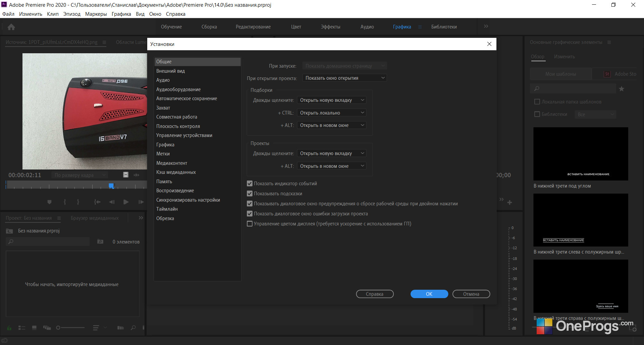Open the Source panel hamburger menu
The width and height of the screenshot is (644, 345).
104,42
